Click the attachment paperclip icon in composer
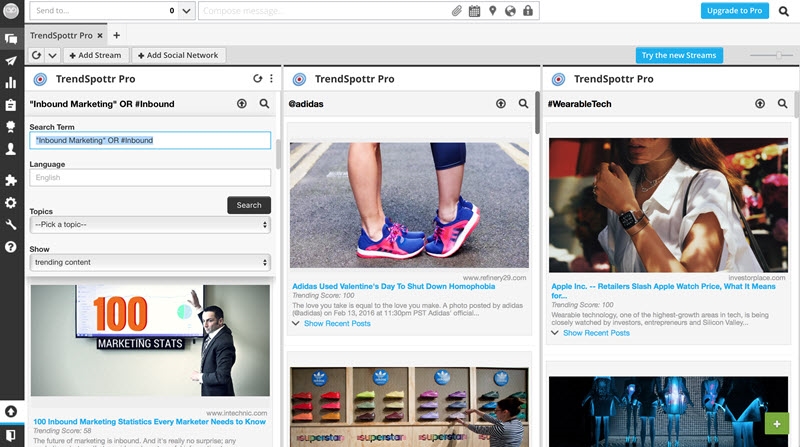The height and width of the screenshot is (447, 800). tap(456, 11)
